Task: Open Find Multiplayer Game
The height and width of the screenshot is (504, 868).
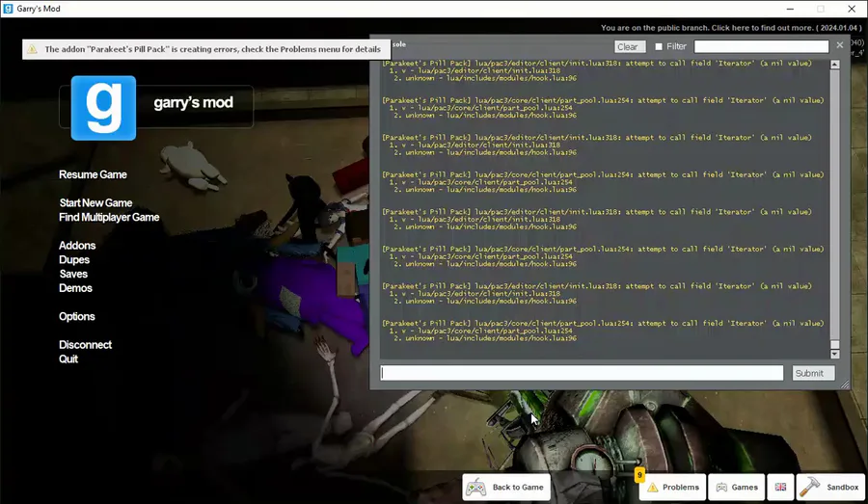Action: click(x=109, y=218)
